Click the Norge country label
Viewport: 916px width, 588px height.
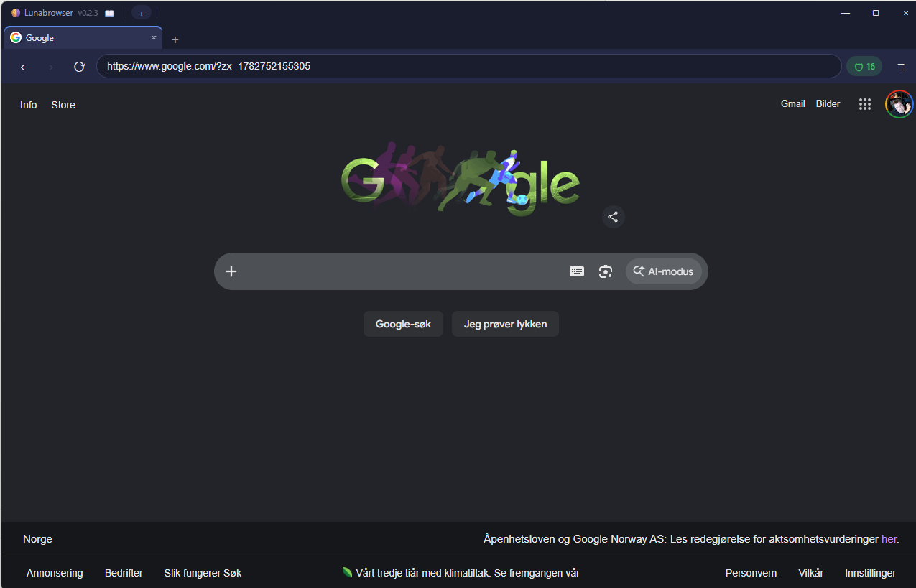tap(37, 539)
